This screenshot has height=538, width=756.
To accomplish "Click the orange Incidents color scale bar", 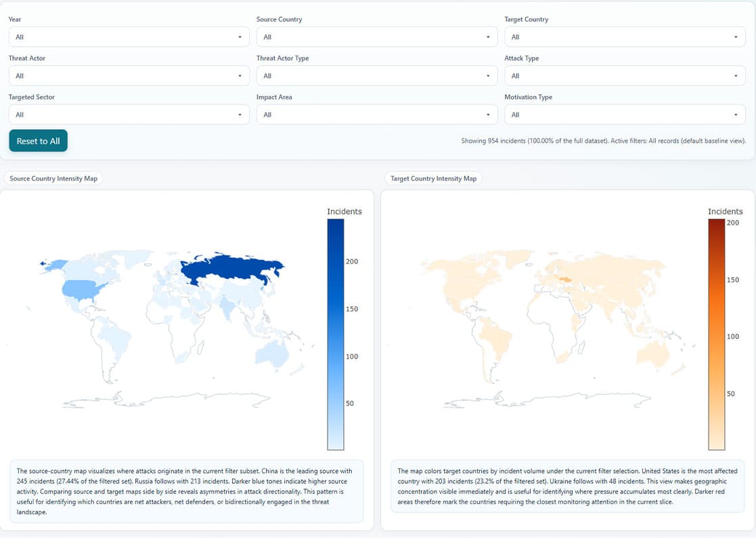I will (717, 334).
